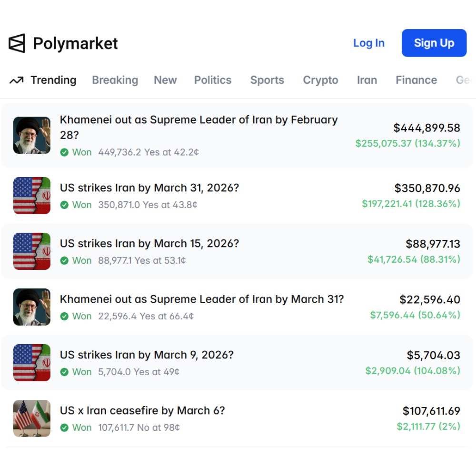The image size is (476, 476).
Task: Open the Politics category tab
Action: (x=212, y=80)
